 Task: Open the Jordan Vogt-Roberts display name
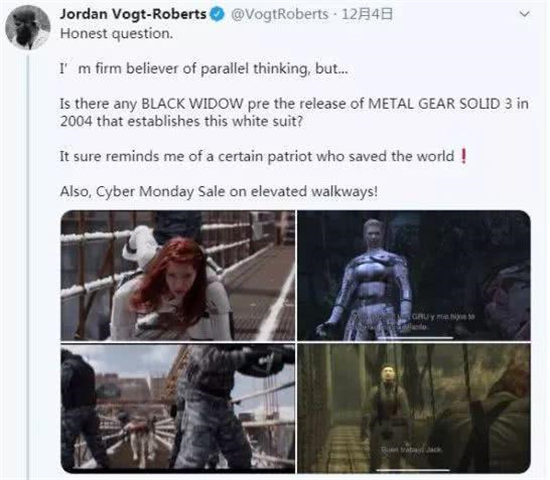click(x=133, y=14)
